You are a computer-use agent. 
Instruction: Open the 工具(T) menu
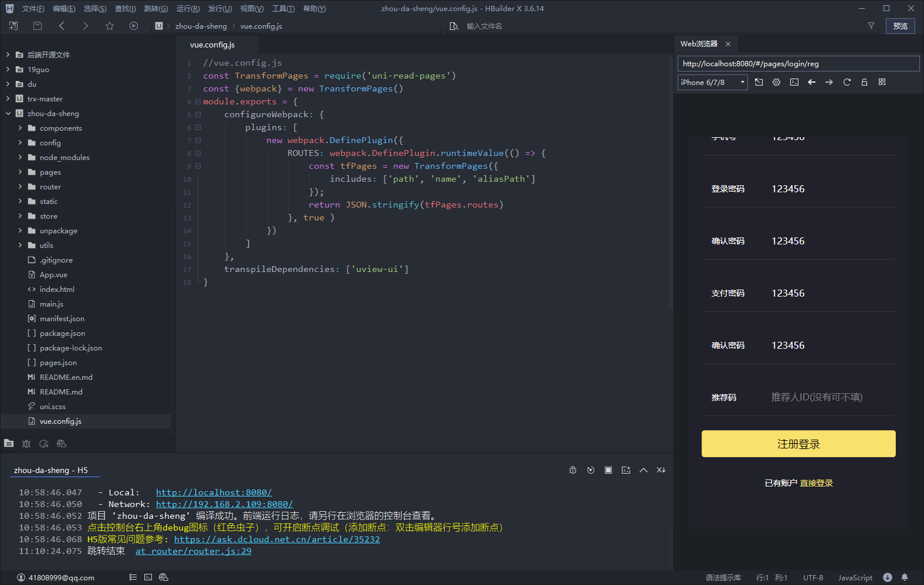click(283, 9)
